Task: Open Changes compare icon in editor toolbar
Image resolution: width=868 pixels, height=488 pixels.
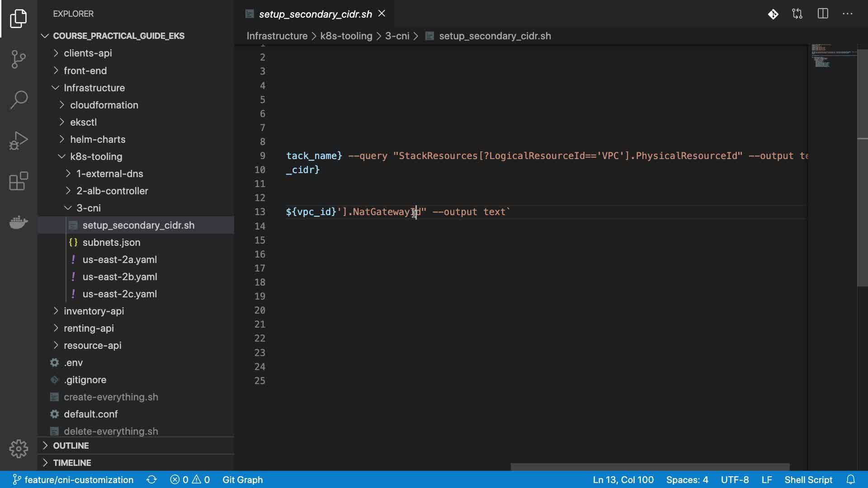Action: pos(797,14)
